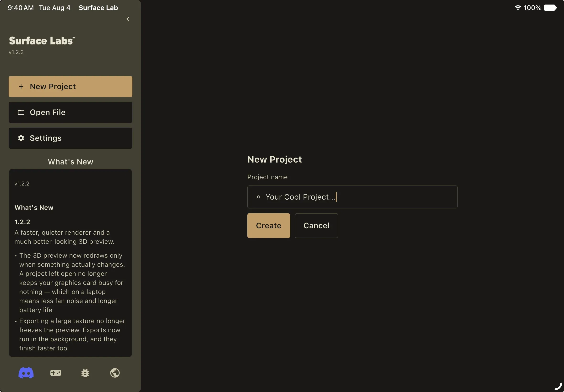564x392 pixels.
Task: Confirm with the Create button
Action: click(269, 225)
